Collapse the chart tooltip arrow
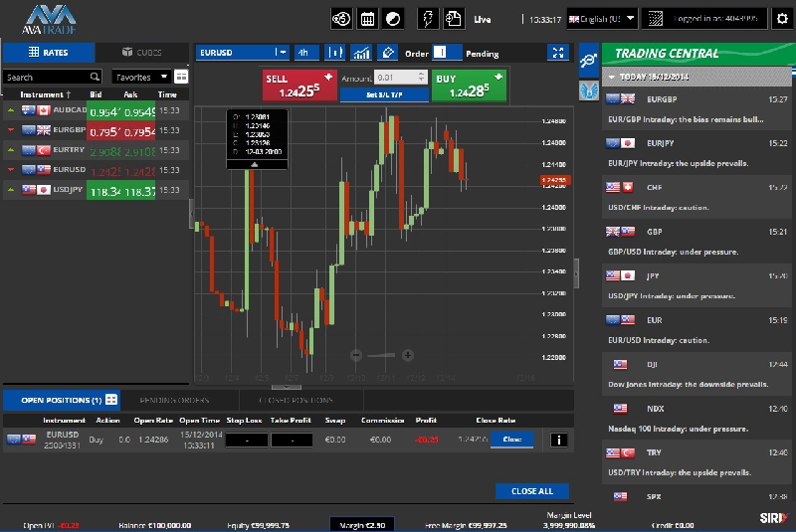 click(255, 165)
